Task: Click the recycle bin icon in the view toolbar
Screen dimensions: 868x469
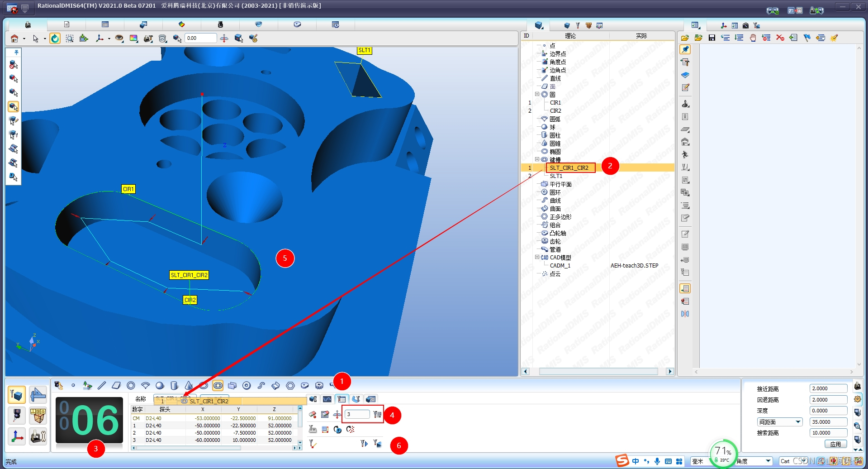Action: point(163,38)
